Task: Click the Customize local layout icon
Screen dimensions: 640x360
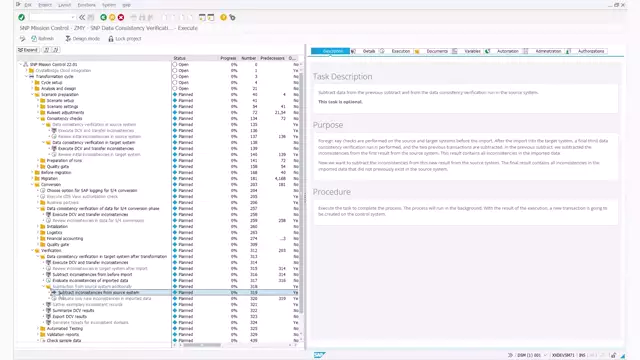Action: coord(232,17)
